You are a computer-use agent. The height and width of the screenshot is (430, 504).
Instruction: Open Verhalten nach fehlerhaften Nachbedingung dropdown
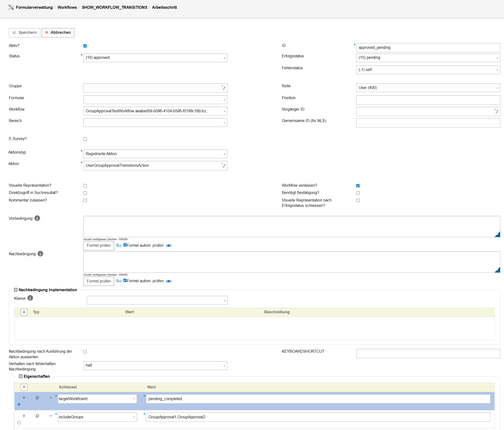[x=155, y=366]
